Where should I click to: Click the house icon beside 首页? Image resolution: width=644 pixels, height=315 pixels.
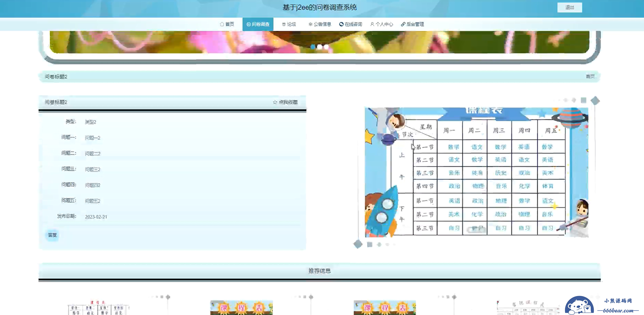[x=222, y=24]
